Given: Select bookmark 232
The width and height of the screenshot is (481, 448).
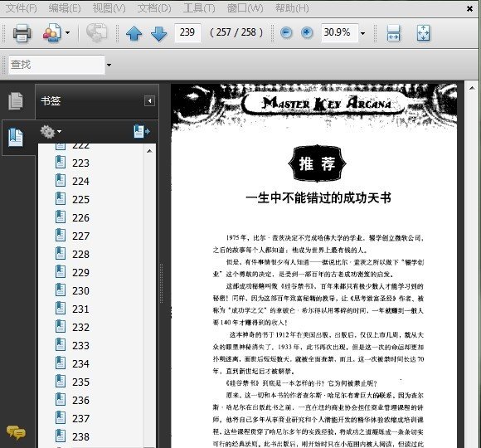Looking at the screenshot, I should pyautogui.click(x=81, y=328).
